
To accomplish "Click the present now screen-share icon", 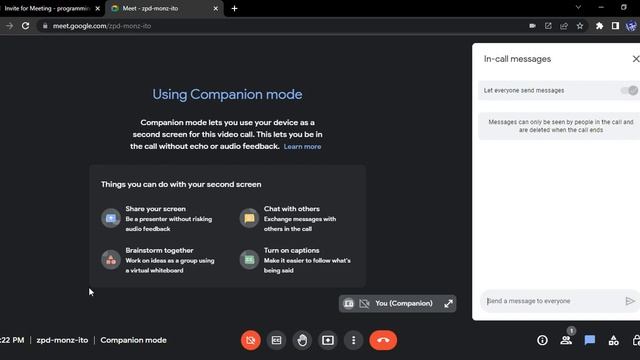I will (x=328, y=340).
